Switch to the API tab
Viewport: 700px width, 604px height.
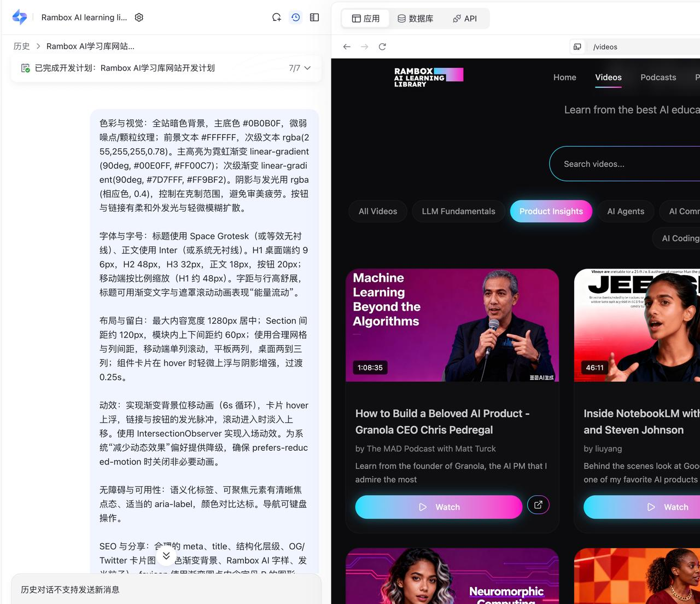pos(465,19)
